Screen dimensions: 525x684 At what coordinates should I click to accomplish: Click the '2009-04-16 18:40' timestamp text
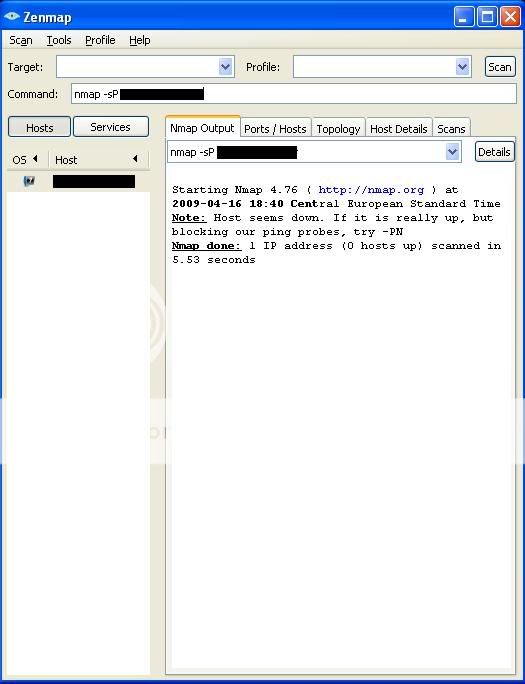tap(228, 204)
